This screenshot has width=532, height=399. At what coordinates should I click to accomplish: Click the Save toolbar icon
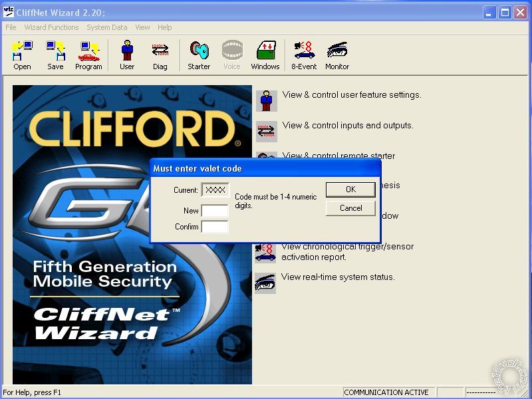pyautogui.click(x=55, y=55)
